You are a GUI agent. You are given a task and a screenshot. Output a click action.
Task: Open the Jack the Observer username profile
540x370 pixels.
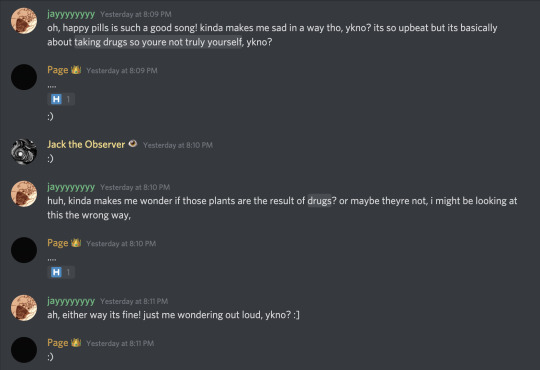[x=86, y=144]
